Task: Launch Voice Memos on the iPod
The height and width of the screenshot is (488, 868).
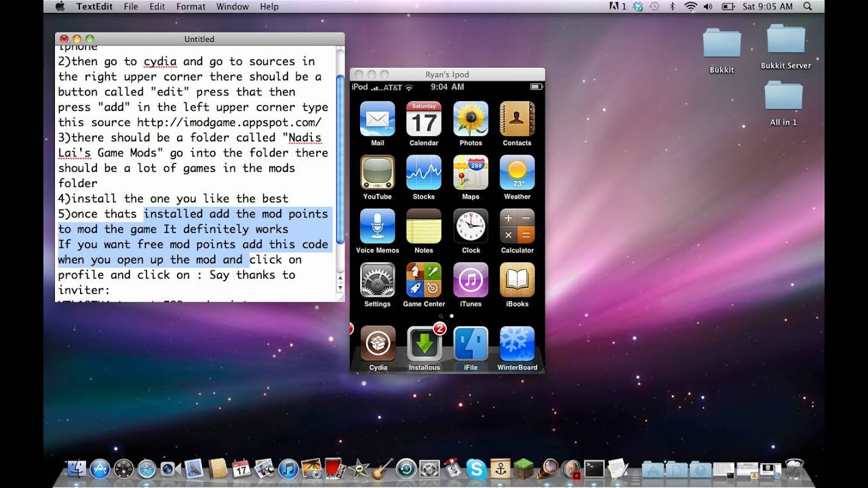Action: coord(378,226)
